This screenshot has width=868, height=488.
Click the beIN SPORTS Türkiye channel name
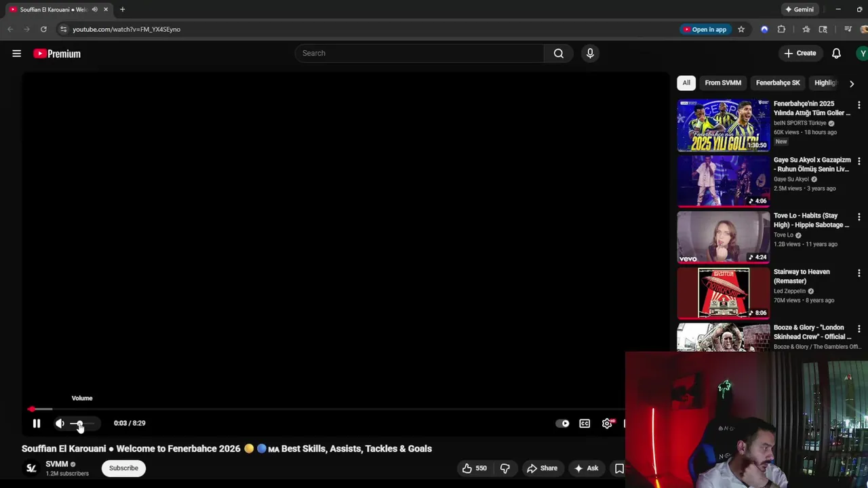[800, 123]
